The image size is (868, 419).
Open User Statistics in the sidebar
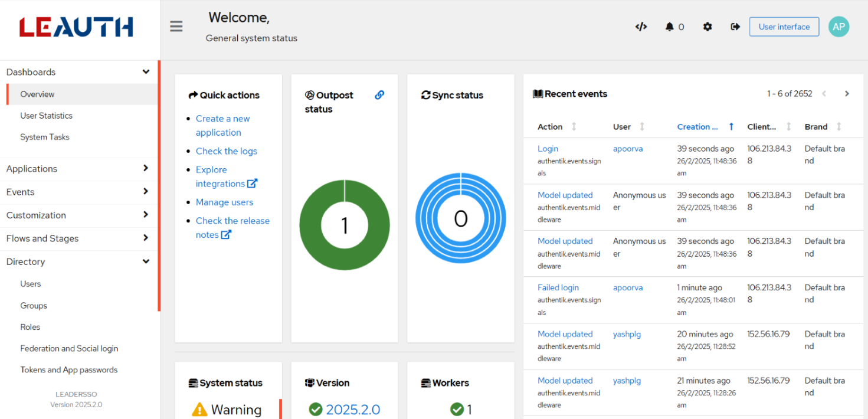(47, 116)
